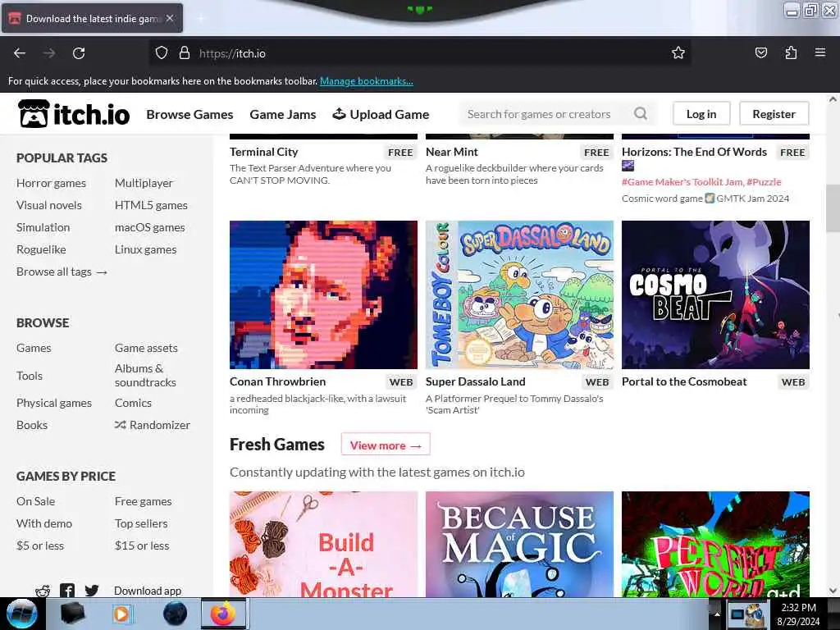Click Browse all tags link
The height and width of the screenshot is (630, 840).
[62, 272]
